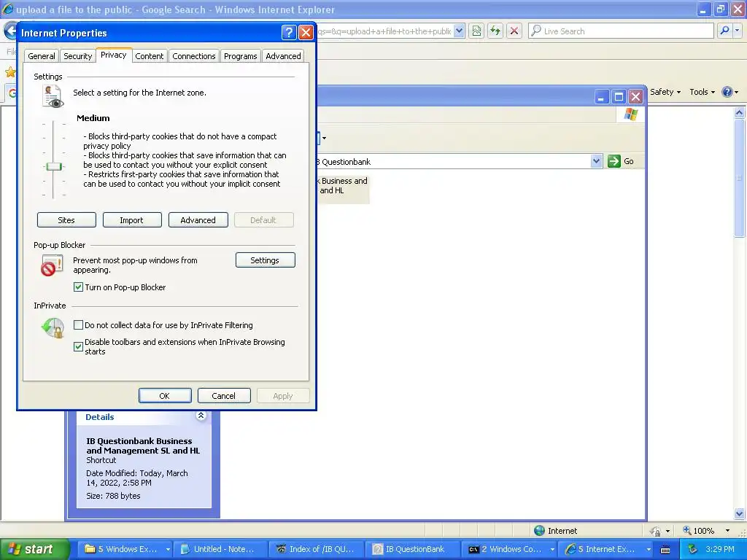
Task: Open the Explorer address bar dropdown
Action: point(596,161)
